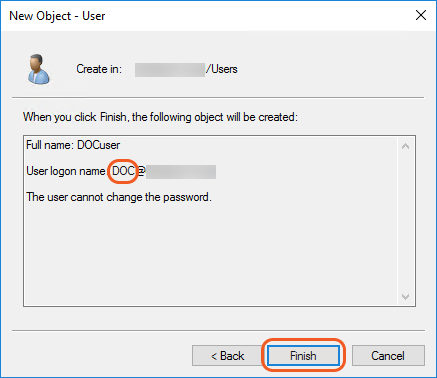Click the circled DOC logon text
Viewport: 437px width, 378px height.
(x=123, y=171)
